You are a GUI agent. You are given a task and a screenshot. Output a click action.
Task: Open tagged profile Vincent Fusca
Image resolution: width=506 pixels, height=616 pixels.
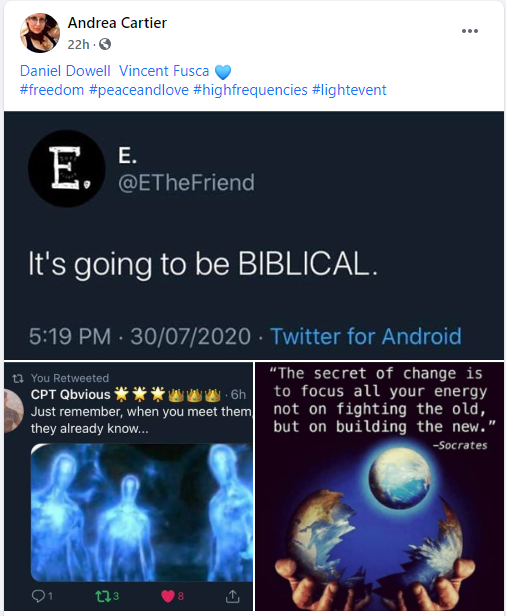click(164, 71)
